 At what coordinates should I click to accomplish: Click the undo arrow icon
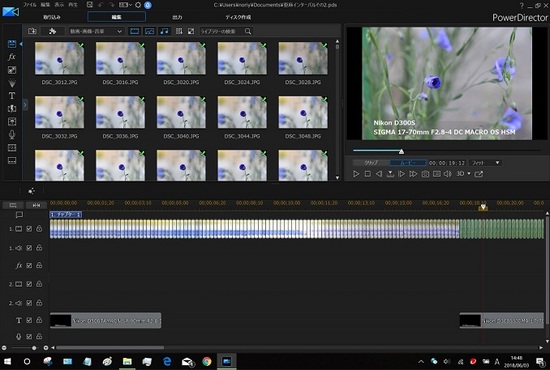click(x=101, y=5)
